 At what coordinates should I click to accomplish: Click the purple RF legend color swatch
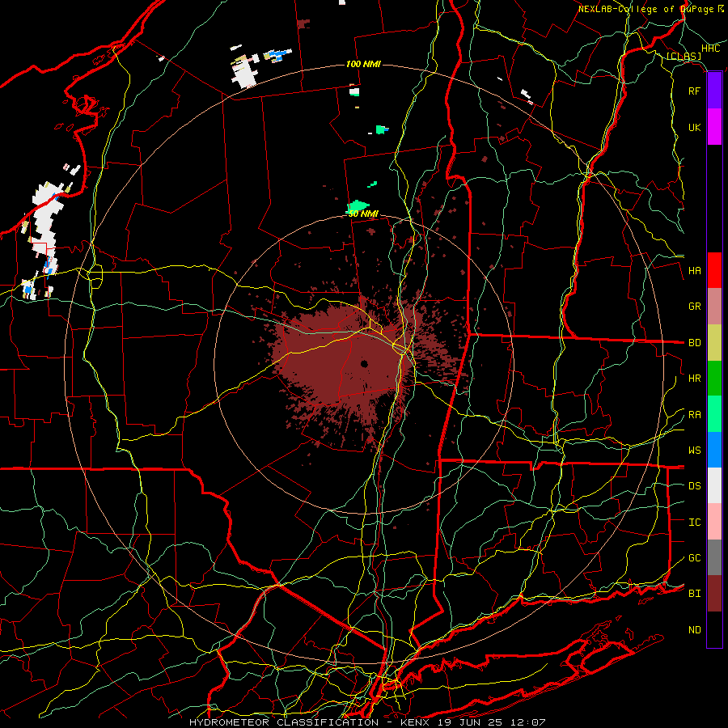pos(714,91)
